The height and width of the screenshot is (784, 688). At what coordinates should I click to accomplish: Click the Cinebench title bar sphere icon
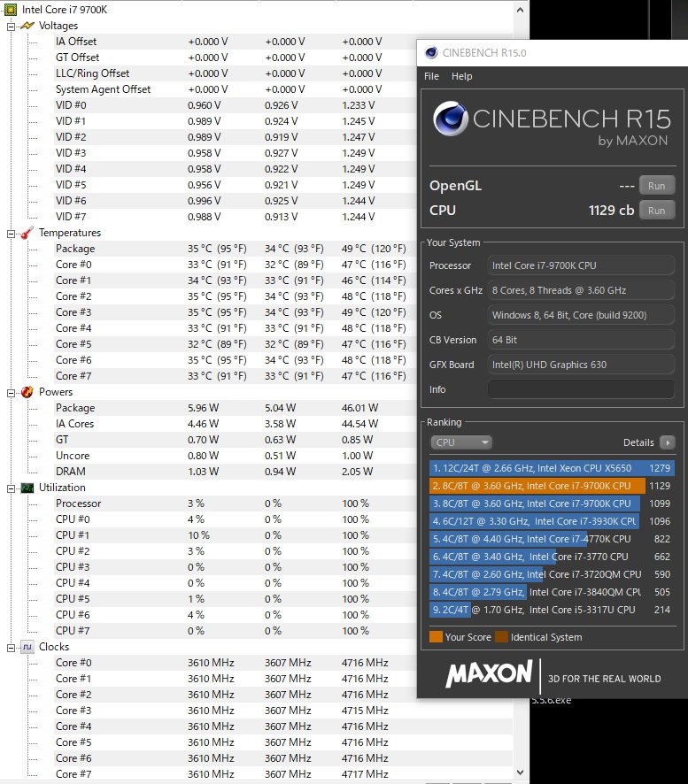431,52
